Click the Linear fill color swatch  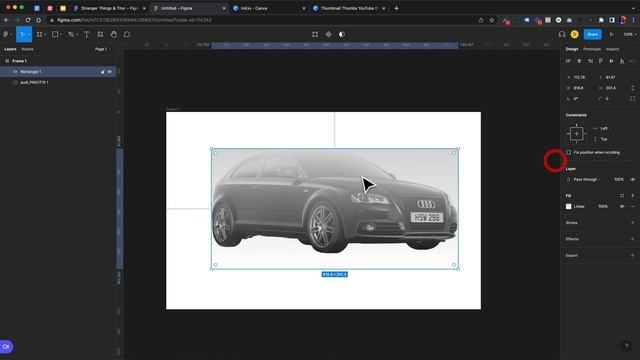569,207
